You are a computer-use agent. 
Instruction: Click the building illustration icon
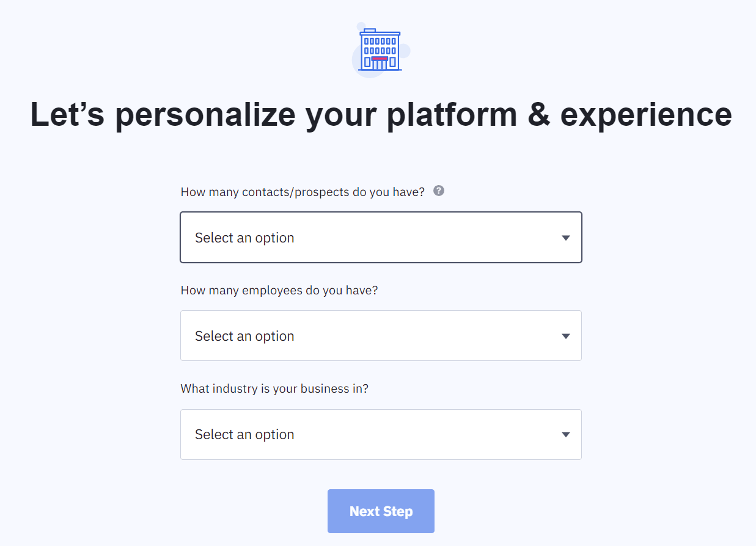pos(380,49)
